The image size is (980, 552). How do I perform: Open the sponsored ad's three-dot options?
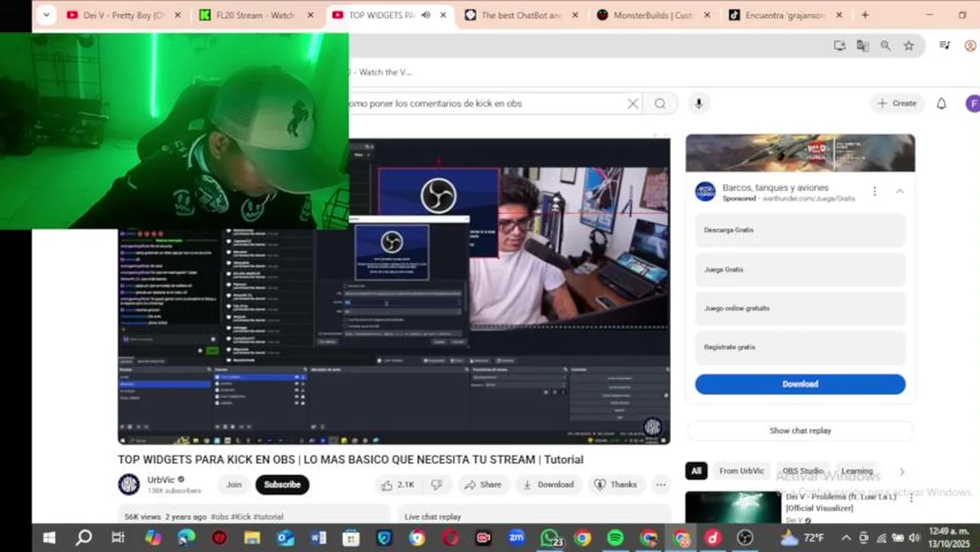point(874,192)
